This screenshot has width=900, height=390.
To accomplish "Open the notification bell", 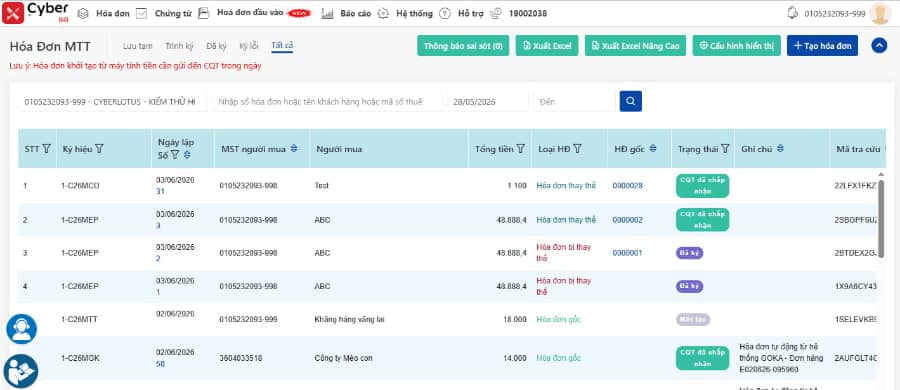I will [x=793, y=13].
